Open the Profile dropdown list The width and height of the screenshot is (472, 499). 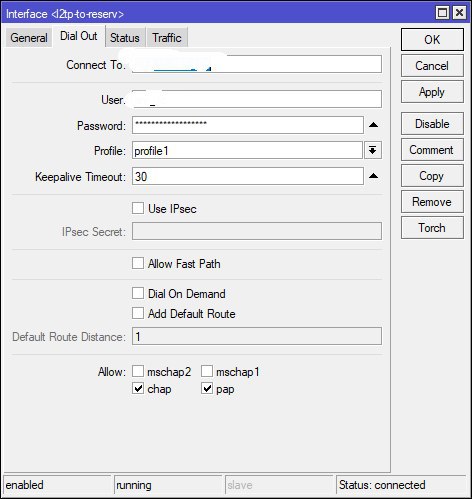click(x=373, y=150)
